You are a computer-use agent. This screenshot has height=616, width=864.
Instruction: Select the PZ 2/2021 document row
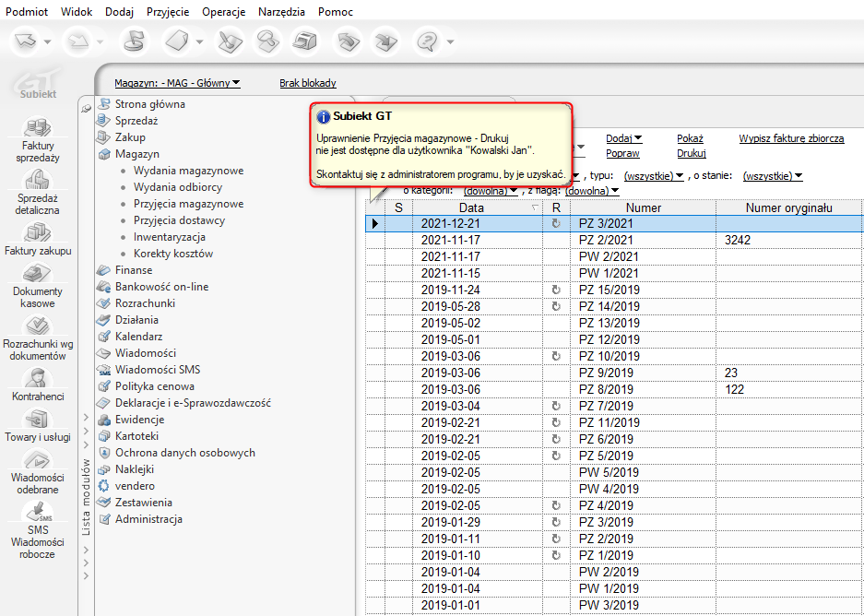click(x=605, y=240)
